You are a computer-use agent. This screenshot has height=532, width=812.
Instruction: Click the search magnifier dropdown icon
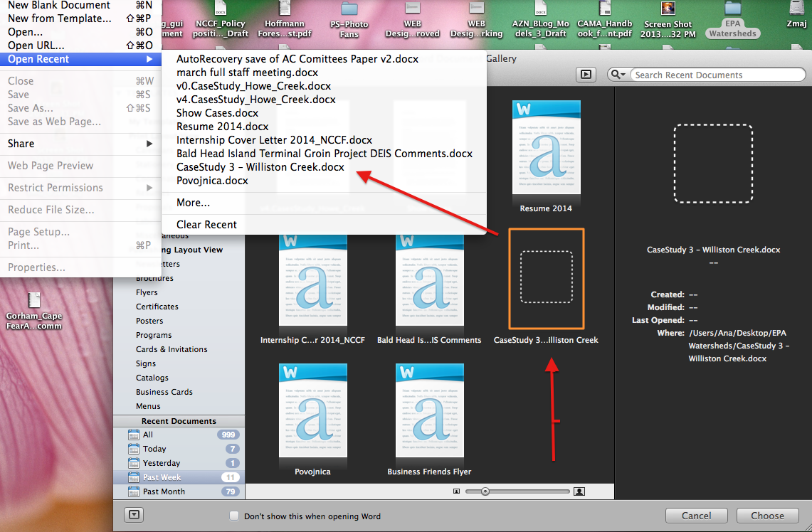[618, 75]
